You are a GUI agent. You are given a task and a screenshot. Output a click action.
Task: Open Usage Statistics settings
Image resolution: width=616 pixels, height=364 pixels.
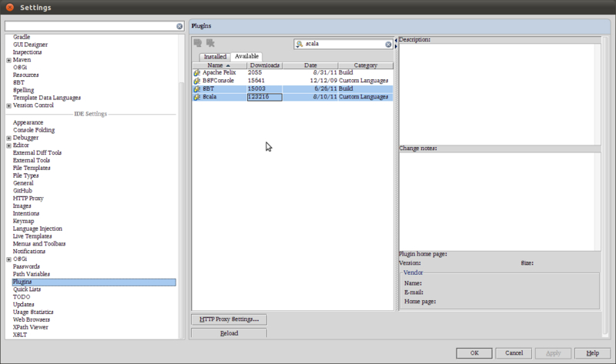coord(33,312)
